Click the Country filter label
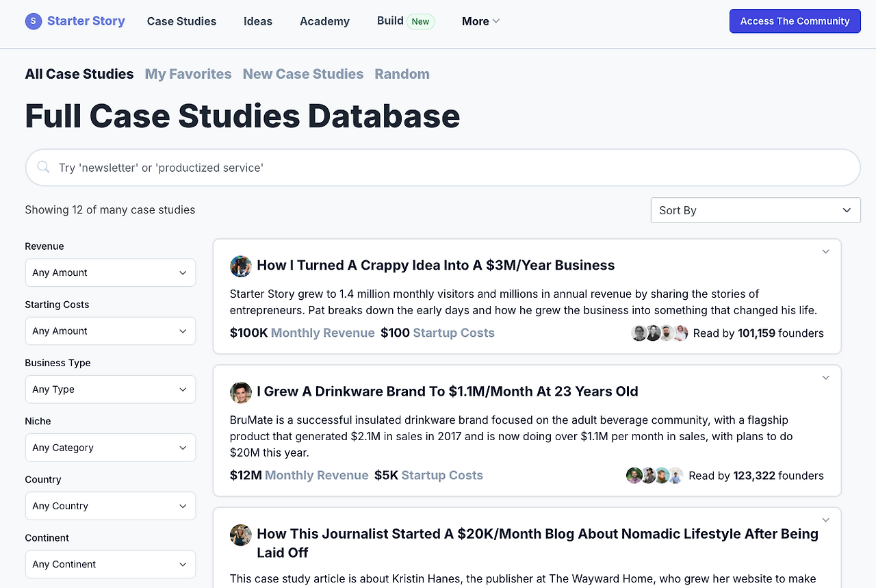The image size is (876, 588). tap(43, 480)
